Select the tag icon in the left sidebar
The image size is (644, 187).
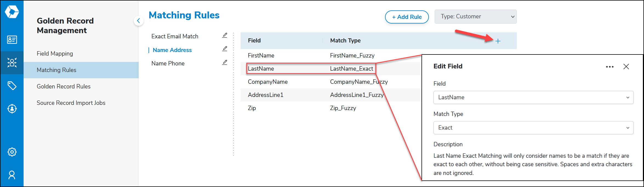(x=12, y=86)
